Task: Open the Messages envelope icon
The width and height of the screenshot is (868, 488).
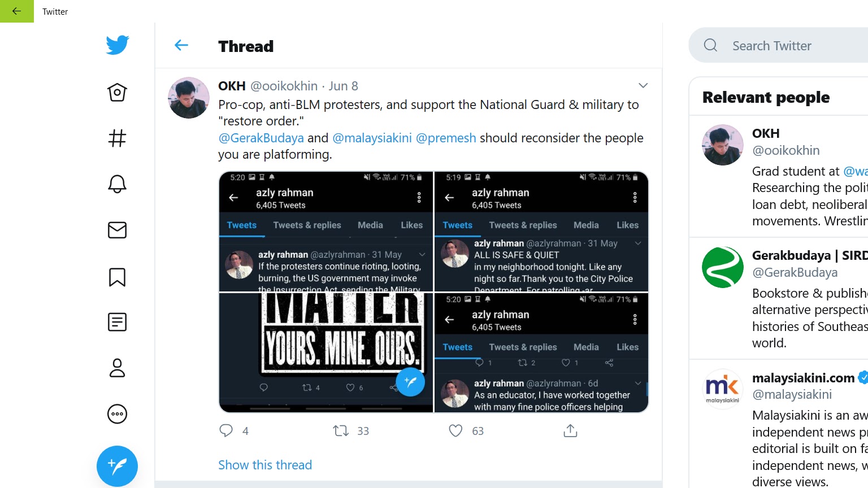Action: click(117, 230)
